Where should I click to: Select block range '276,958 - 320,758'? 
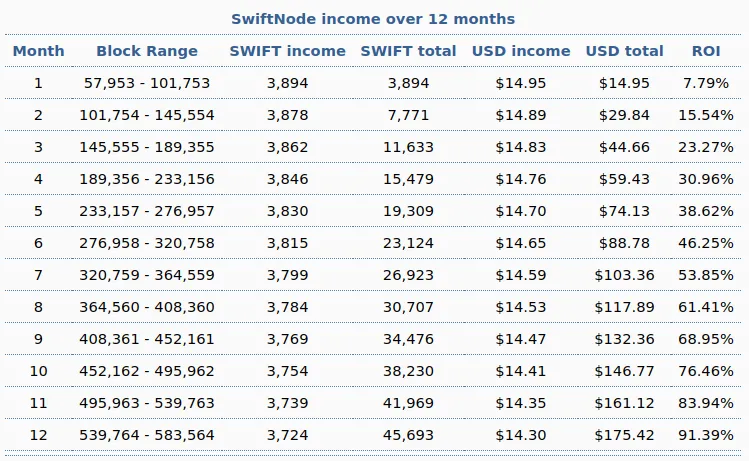click(147, 243)
